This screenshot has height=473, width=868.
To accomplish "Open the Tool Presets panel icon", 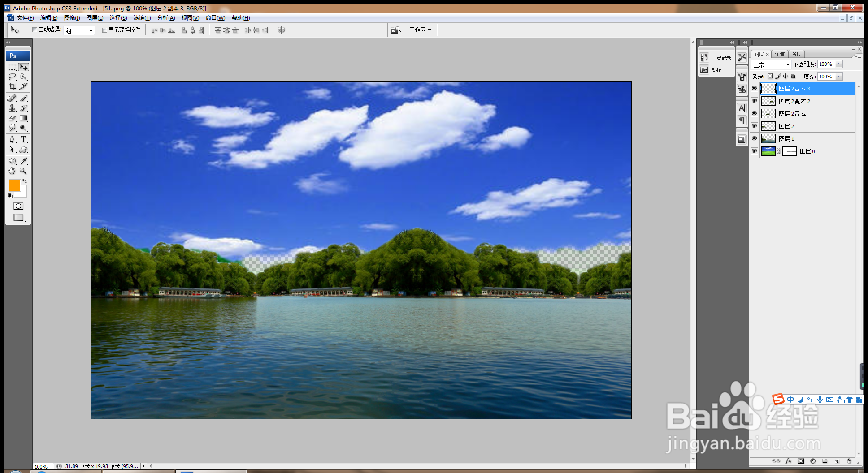I will pyautogui.click(x=742, y=57).
